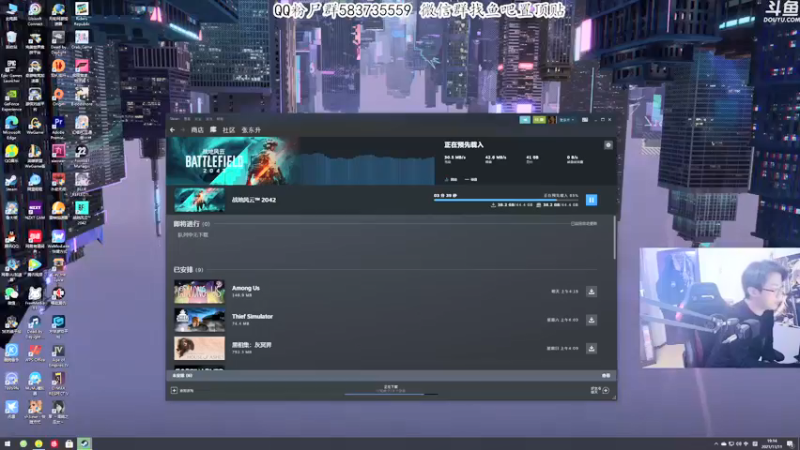The width and height of the screenshot is (800, 450).
Task: Open the Thief Simulator thumbnail
Action: (199, 320)
